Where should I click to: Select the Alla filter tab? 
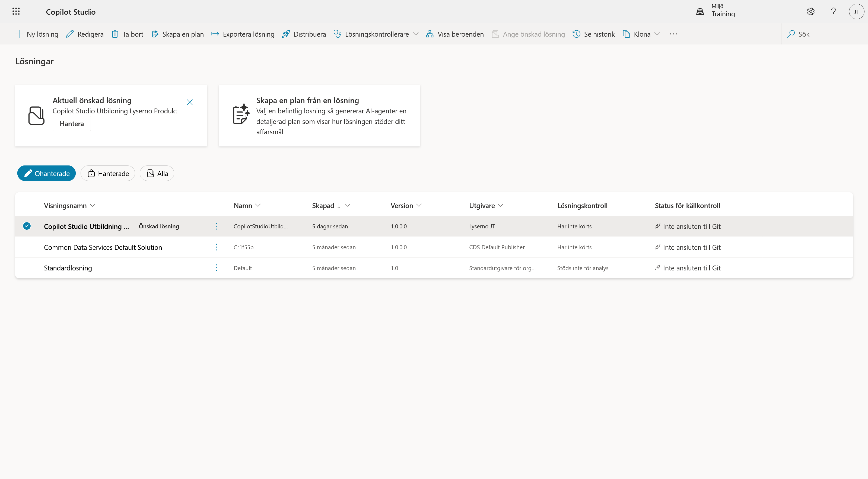(157, 173)
